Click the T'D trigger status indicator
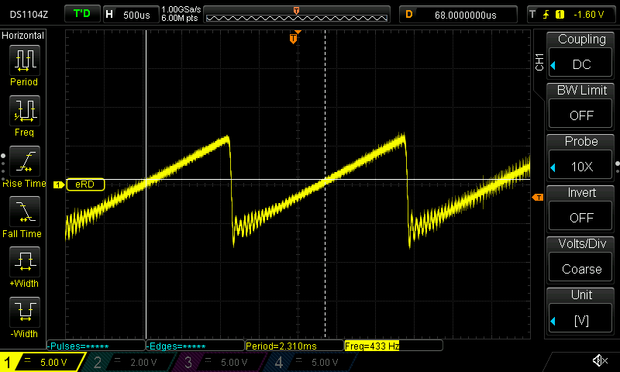The image size is (620, 372). pos(82,14)
